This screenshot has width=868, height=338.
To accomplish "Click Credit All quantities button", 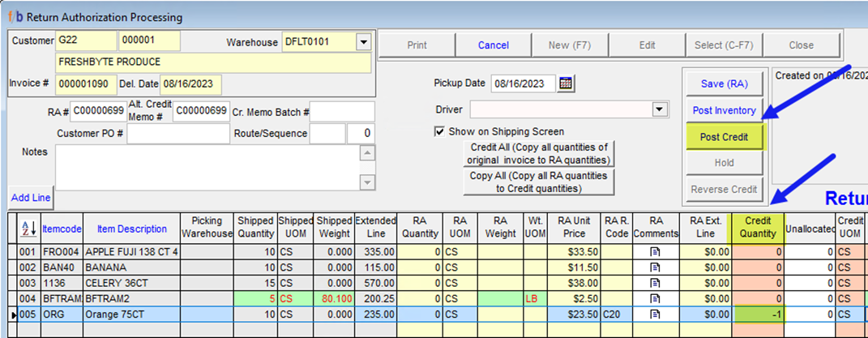I will [538, 153].
